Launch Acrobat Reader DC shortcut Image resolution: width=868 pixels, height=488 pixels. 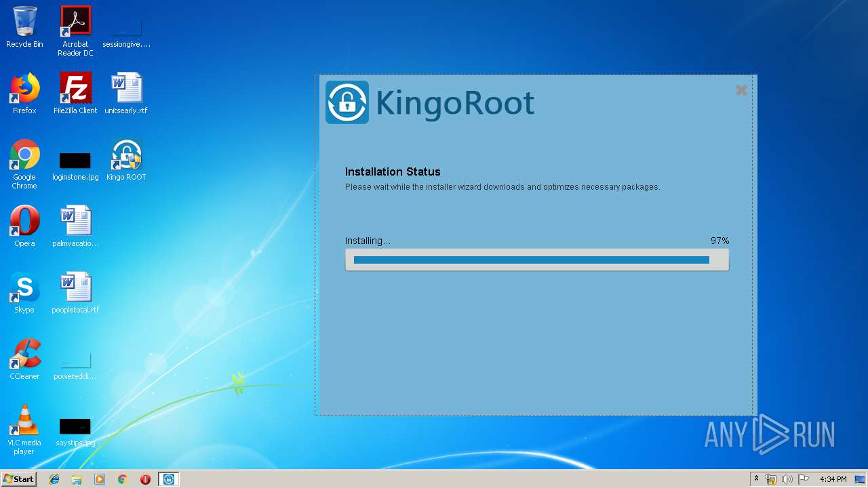[75, 30]
